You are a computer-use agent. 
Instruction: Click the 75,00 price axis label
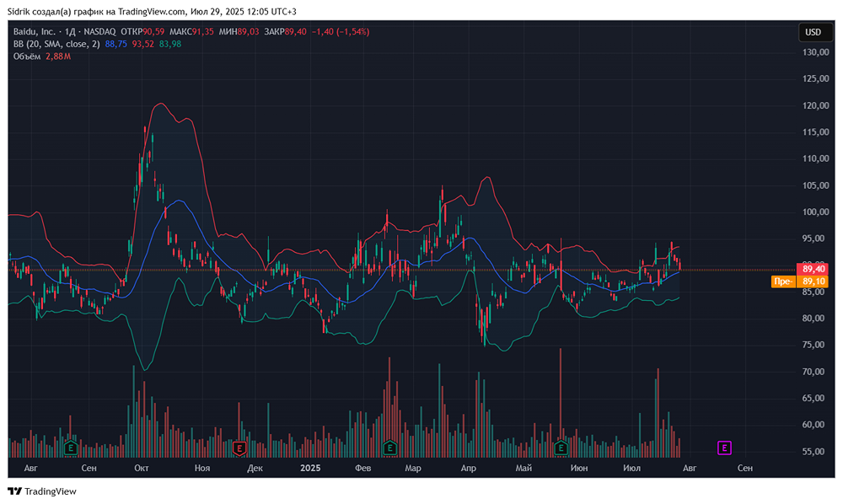[815, 345]
